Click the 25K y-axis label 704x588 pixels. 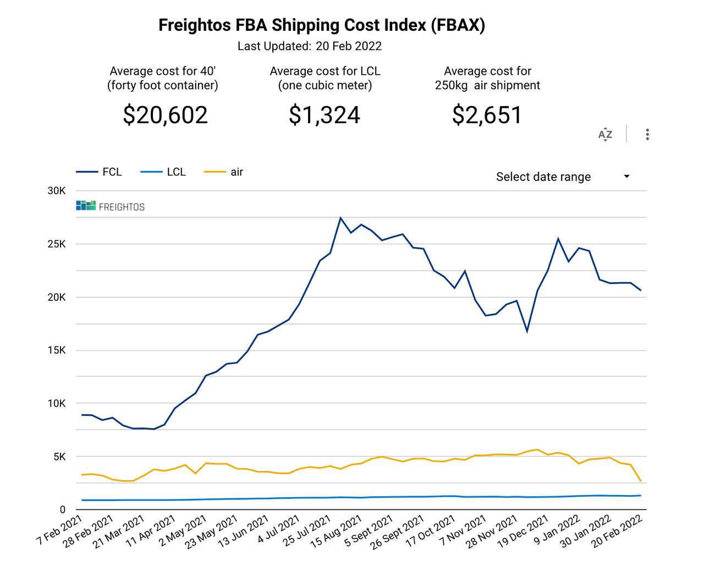tap(57, 244)
